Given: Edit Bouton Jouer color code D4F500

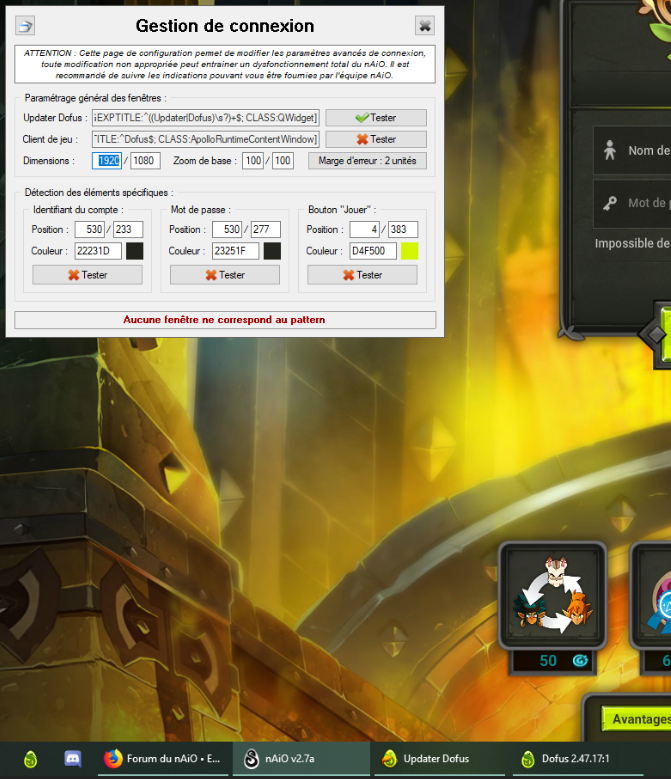Looking at the screenshot, I should coord(373,251).
